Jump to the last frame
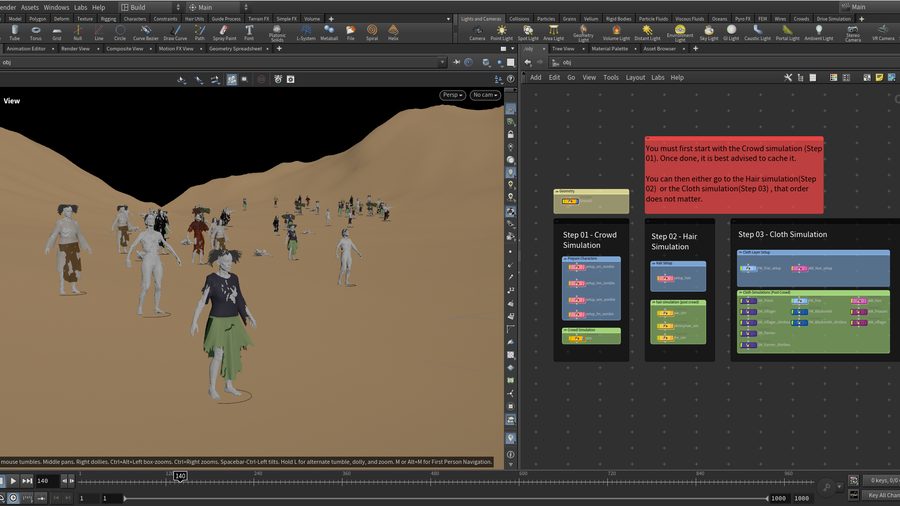This screenshot has height=506, width=900. click(27, 481)
